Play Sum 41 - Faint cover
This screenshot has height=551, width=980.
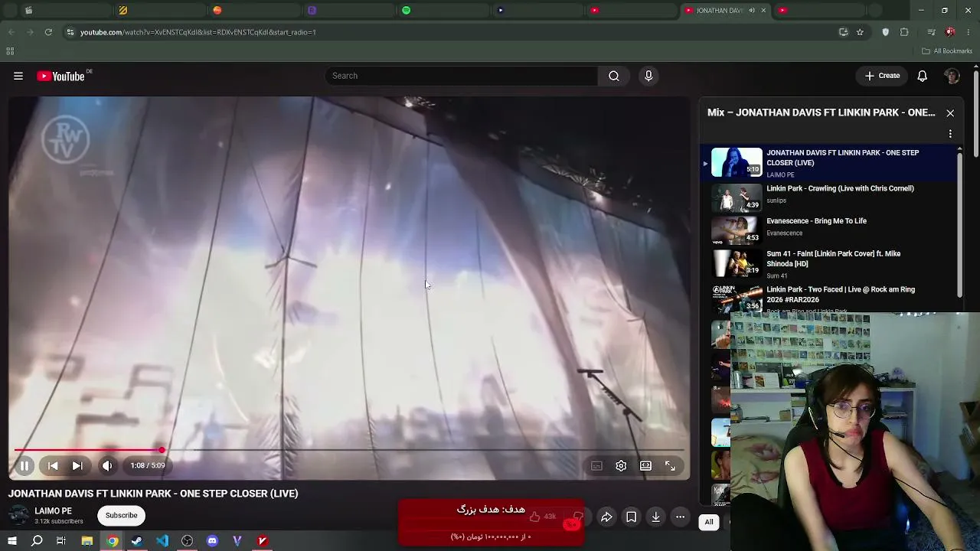click(x=829, y=264)
